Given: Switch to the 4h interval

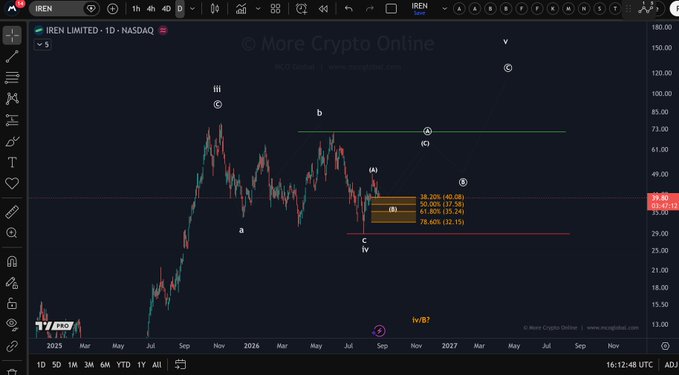Looking at the screenshot, I should [x=151, y=9].
